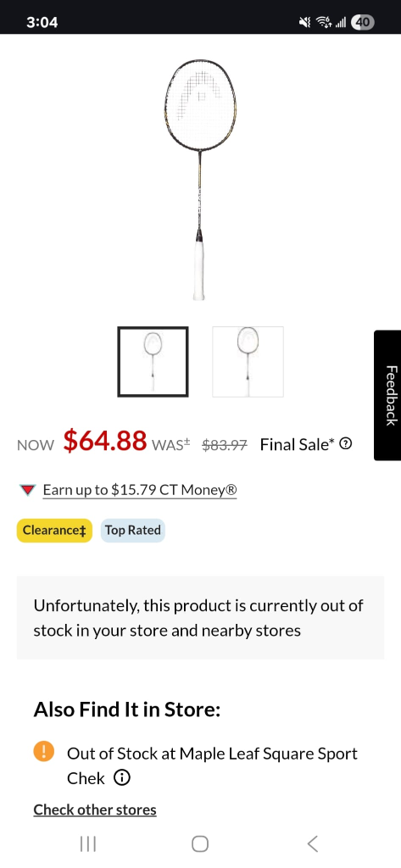Screen dimensions: 401x868
Task: Open Earn up to $15.79 CT Money link
Action: coord(140,490)
